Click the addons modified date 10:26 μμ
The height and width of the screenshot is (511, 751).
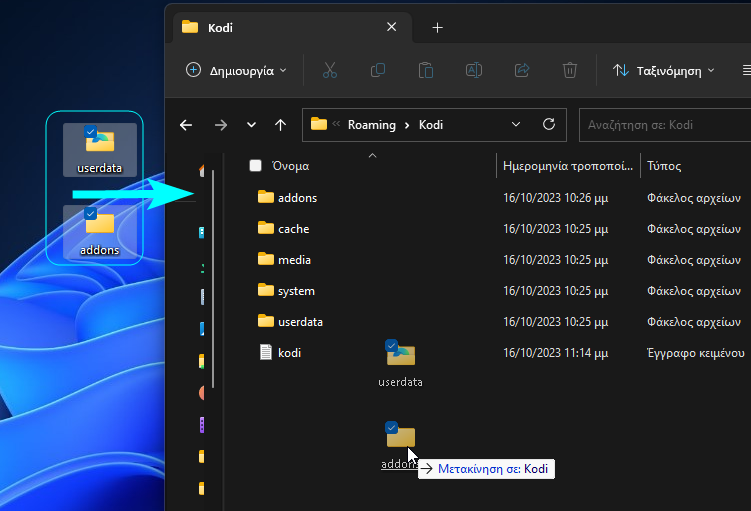[556, 198]
